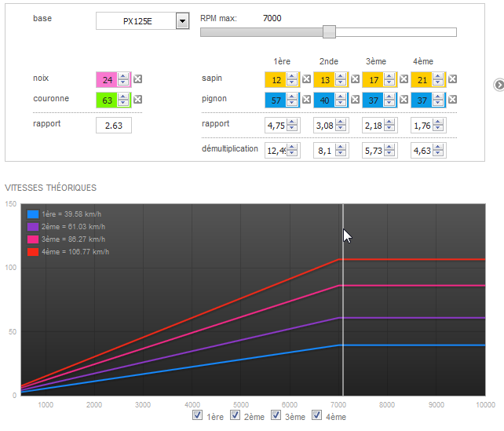Image resolution: width=504 pixels, height=431 pixels.
Task: Adjust the 2nde rapport 3,08 stepper
Action: click(341, 125)
